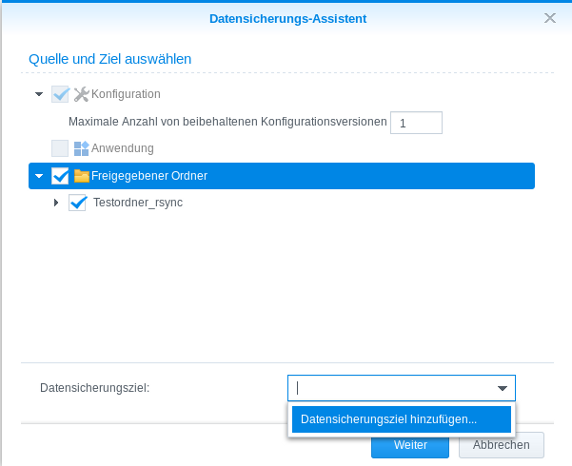The image size is (572, 466).
Task: Click the Maximale Anzahl Konfigurationsversionen label
Action: pos(228,122)
